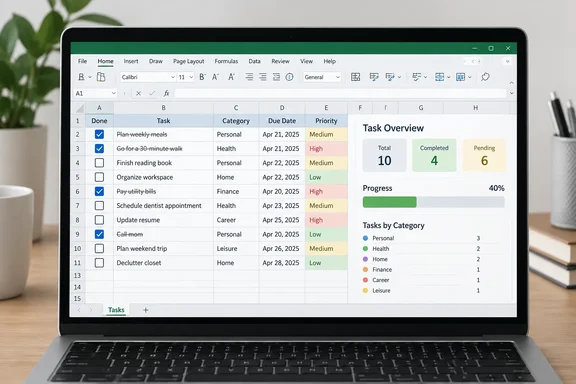Check the Declutter closet checkbox

(x=99, y=263)
